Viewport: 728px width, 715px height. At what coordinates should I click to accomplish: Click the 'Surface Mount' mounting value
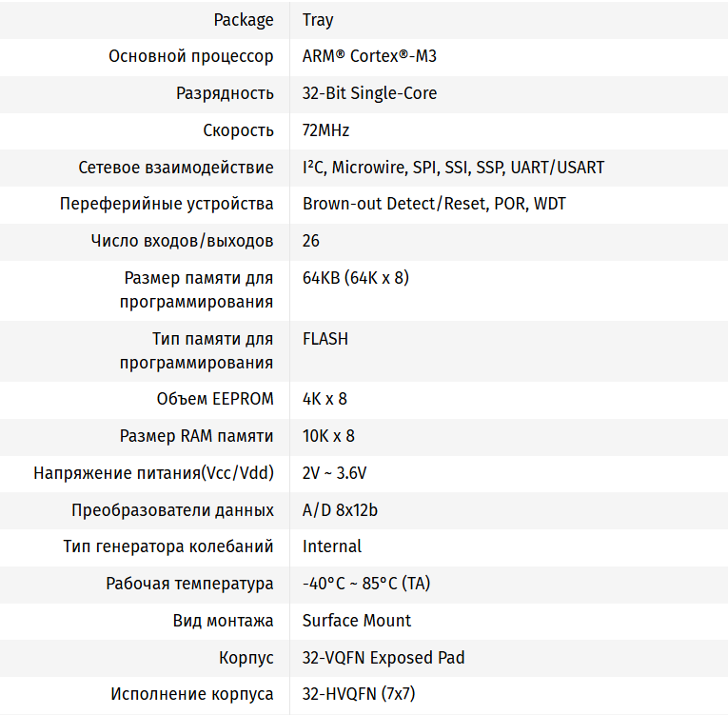pyautogui.click(x=357, y=621)
